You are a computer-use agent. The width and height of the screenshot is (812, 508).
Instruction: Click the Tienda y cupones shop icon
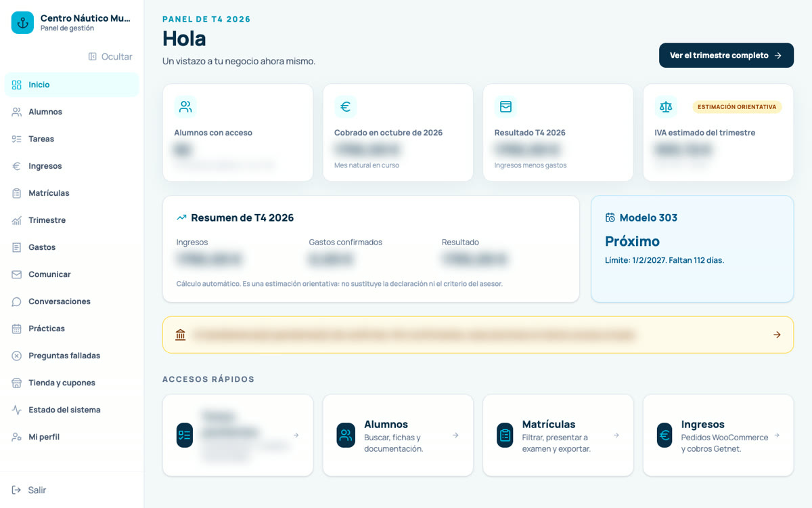(x=17, y=383)
